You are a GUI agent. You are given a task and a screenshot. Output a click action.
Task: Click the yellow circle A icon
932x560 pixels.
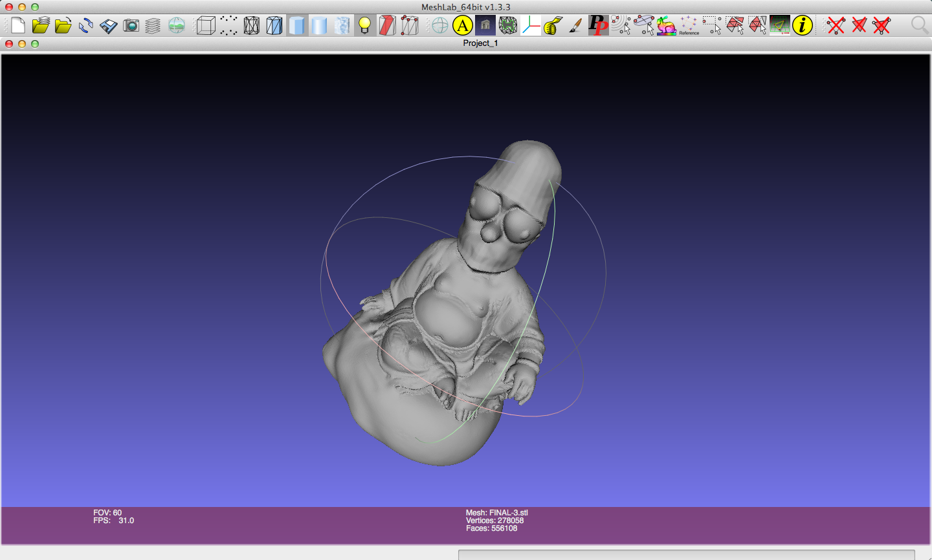click(x=463, y=26)
